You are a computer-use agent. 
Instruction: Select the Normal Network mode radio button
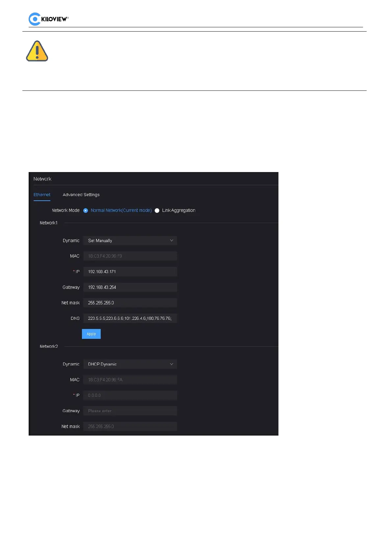click(x=86, y=211)
